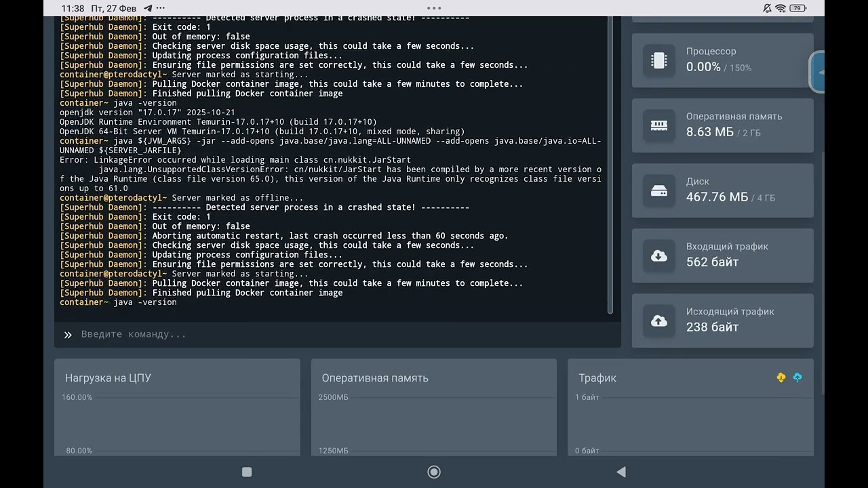Click the 'LinkageError occurred' console line

coord(235,160)
